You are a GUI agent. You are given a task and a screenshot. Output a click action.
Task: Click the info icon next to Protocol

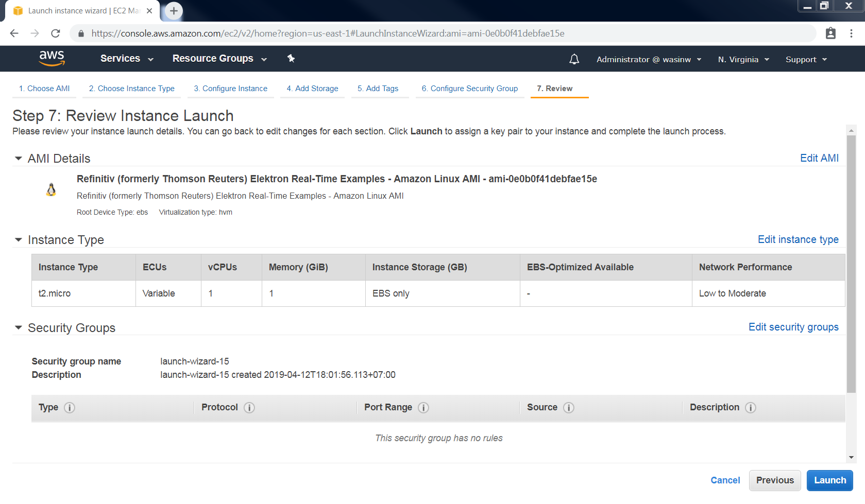[x=249, y=408]
